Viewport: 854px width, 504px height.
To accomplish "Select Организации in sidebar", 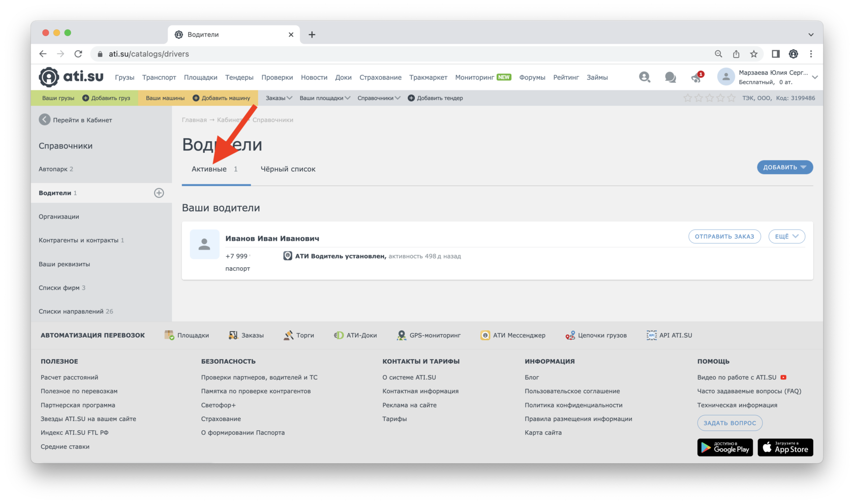I will coord(101,216).
